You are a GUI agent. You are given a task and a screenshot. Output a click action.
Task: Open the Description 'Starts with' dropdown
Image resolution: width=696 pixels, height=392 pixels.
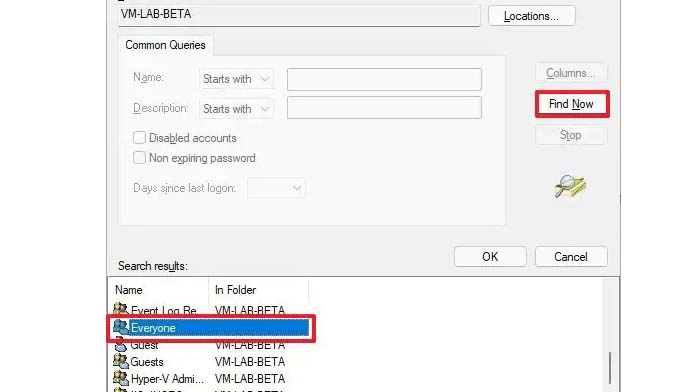point(236,109)
